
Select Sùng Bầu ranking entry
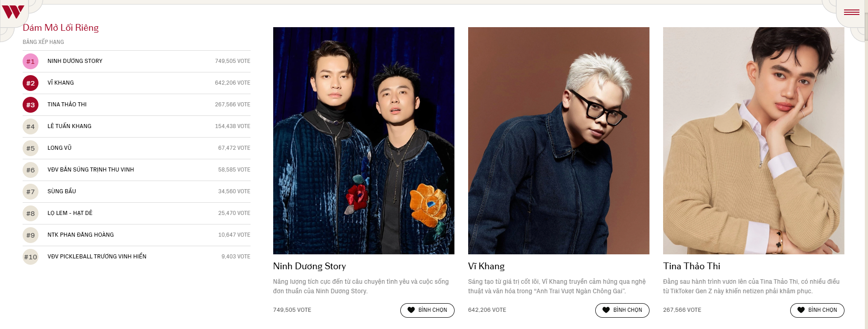(137, 191)
